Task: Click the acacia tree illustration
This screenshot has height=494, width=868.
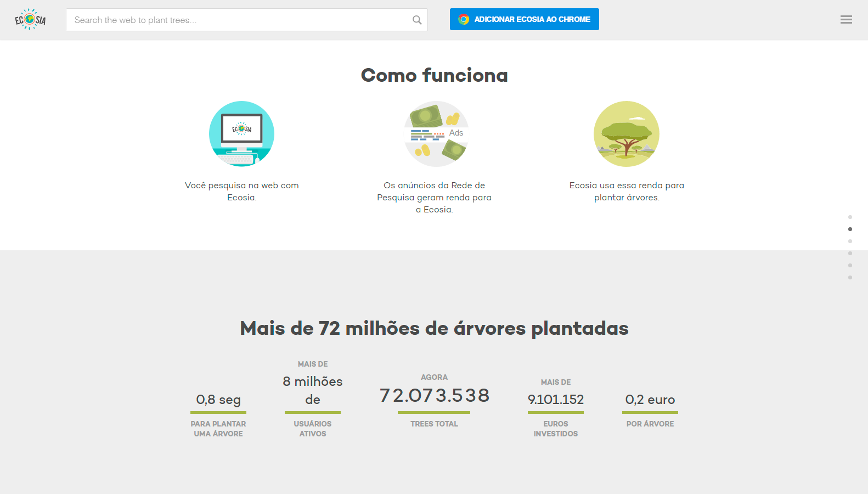Action: click(x=627, y=134)
